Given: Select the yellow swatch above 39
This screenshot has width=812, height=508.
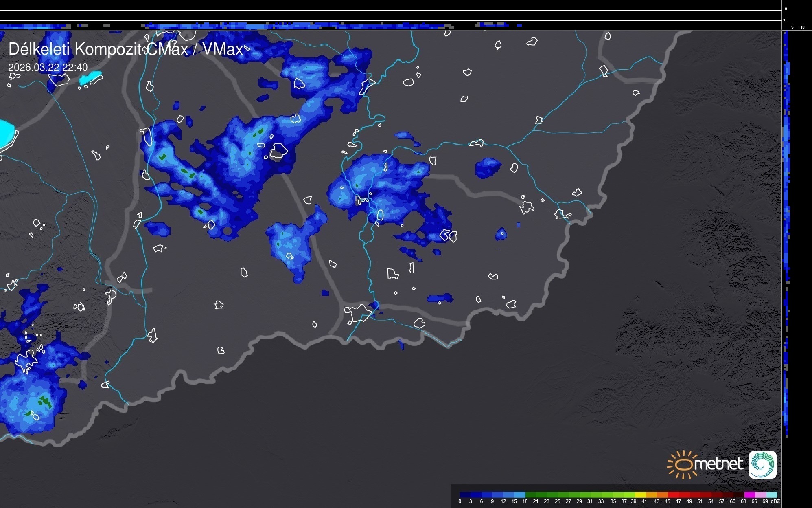Looking at the screenshot, I should 640,495.
